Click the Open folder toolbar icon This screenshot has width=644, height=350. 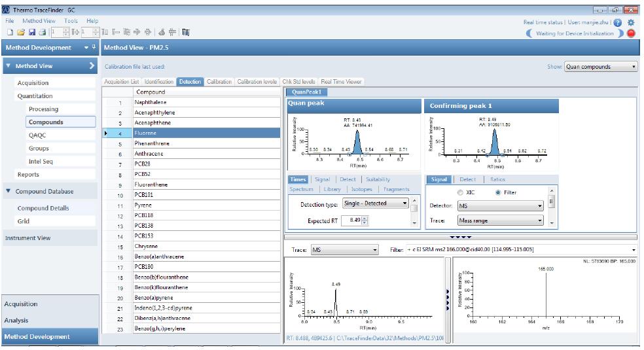(x=20, y=32)
